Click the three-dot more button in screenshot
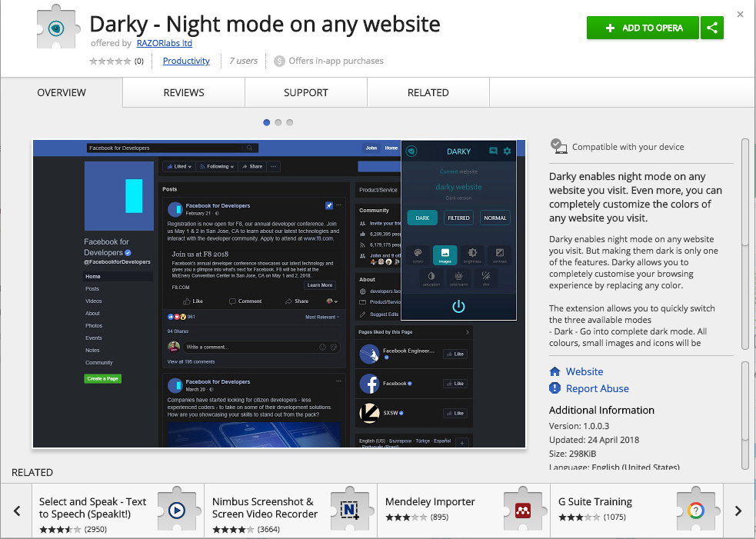The image size is (756, 539). 273,166
